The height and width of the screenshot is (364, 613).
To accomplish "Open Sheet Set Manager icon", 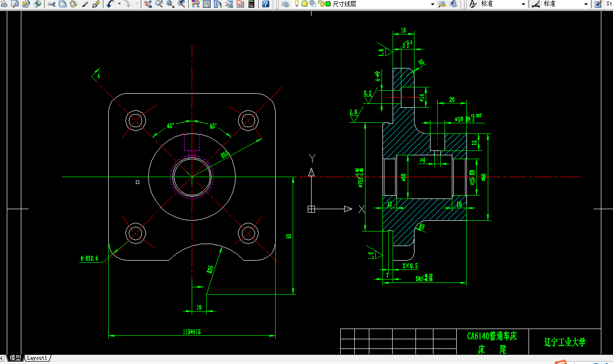I will 229,4.
